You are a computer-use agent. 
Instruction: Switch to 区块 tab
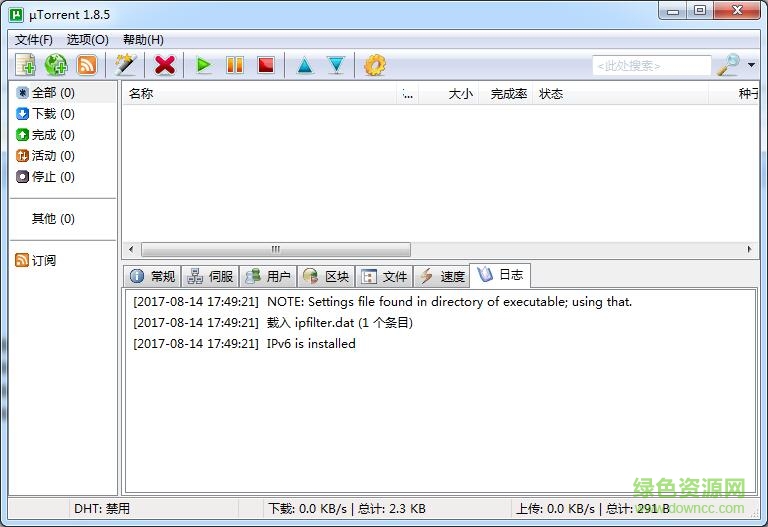tap(326, 277)
